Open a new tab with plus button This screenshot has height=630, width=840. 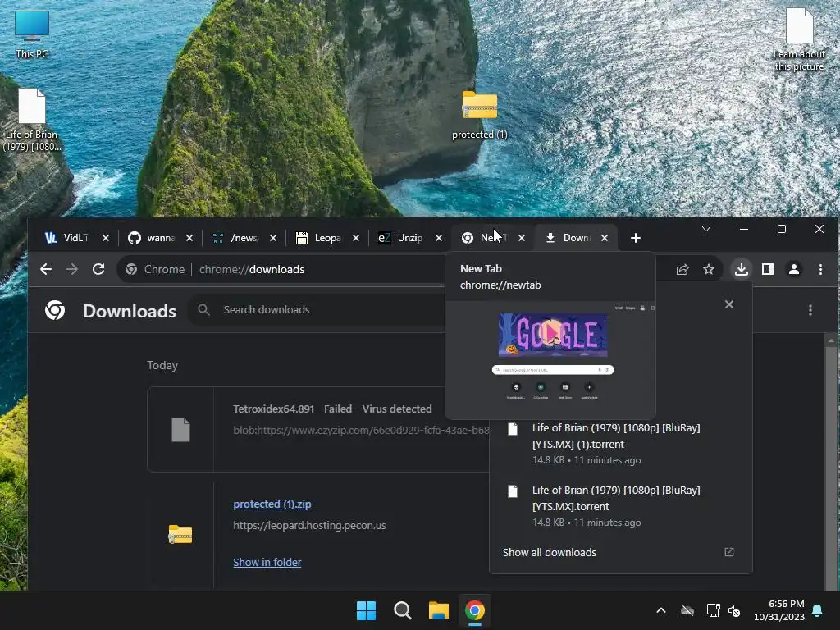click(x=636, y=238)
